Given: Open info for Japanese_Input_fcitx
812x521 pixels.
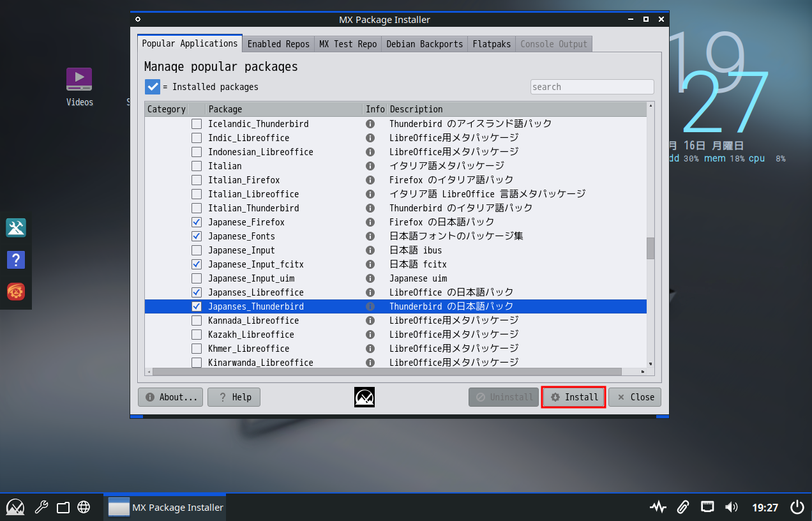Looking at the screenshot, I should click(x=370, y=264).
